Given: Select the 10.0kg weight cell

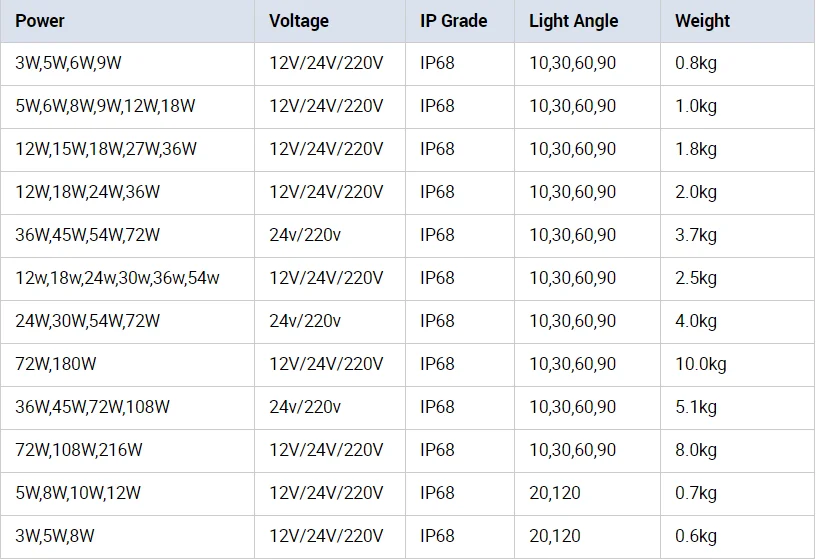Looking at the screenshot, I should coord(701,364).
